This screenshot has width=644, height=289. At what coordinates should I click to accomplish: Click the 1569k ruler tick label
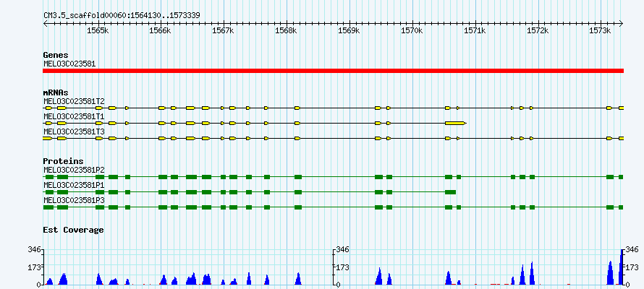(x=349, y=31)
